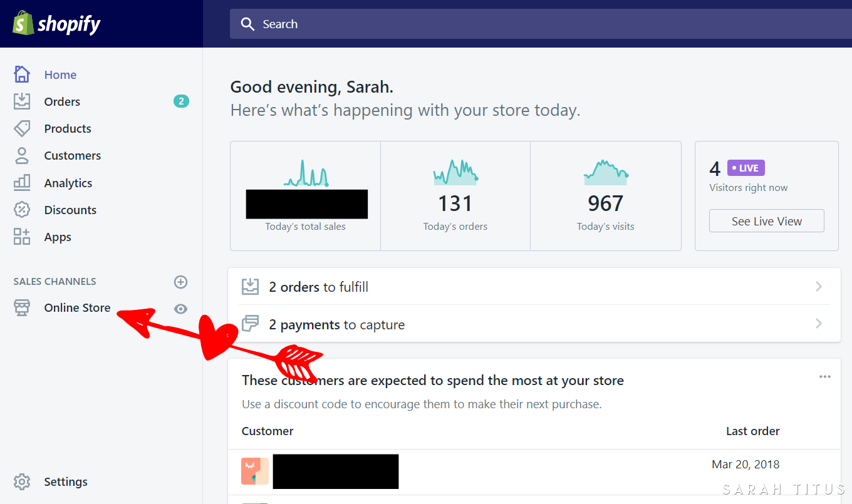This screenshot has height=504, width=852.
Task: Click the 2 payments to capture link
Action: coord(337,324)
